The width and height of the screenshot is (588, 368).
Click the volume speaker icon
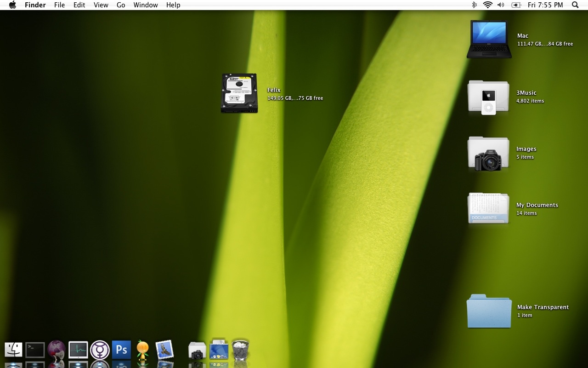501,5
